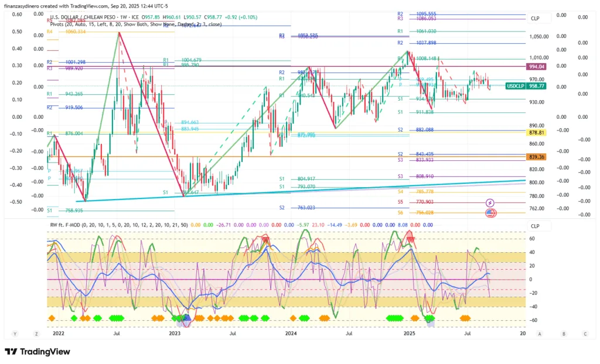Viewport: 600px width, 364px height.
Task: Select the magenta 994.04 price label
Action: [537, 67]
